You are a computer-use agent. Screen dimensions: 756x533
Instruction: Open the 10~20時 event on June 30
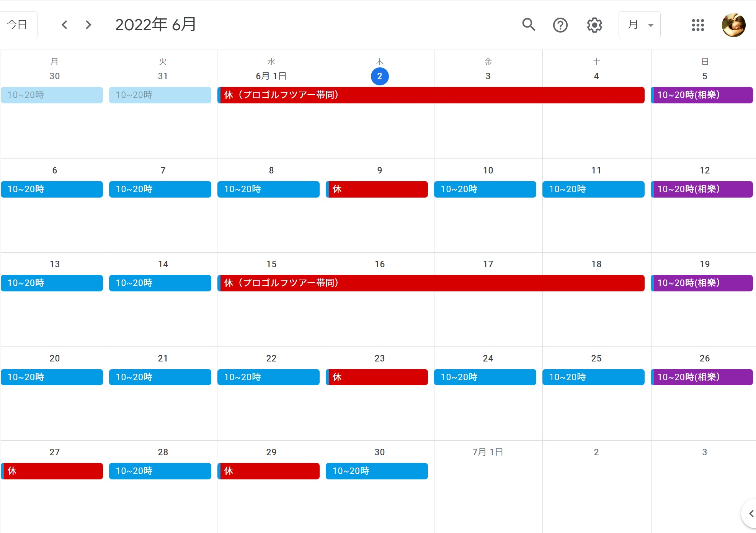point(377,471)
